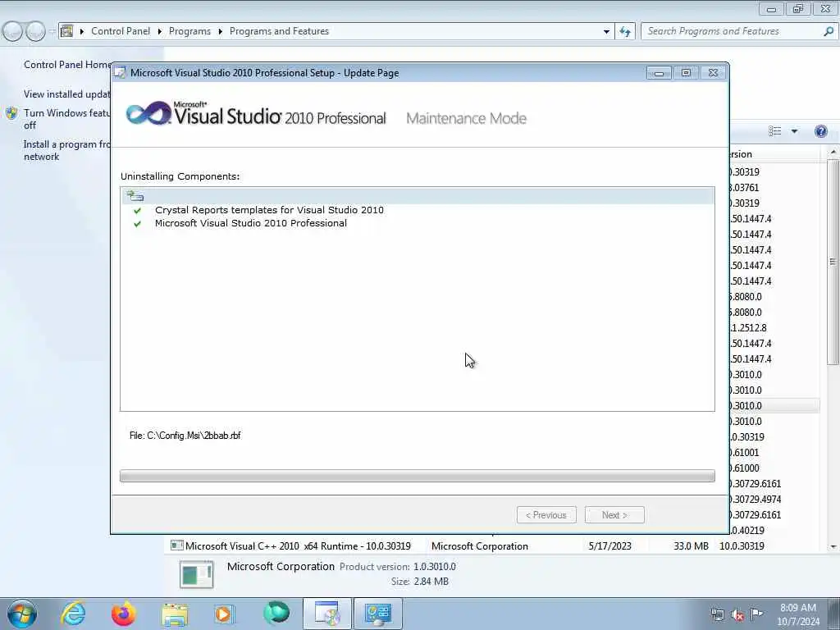Open help in Programs and Features
Image resolution: width=840 pixels, height=630 pixels.
[x=820, y=131]
